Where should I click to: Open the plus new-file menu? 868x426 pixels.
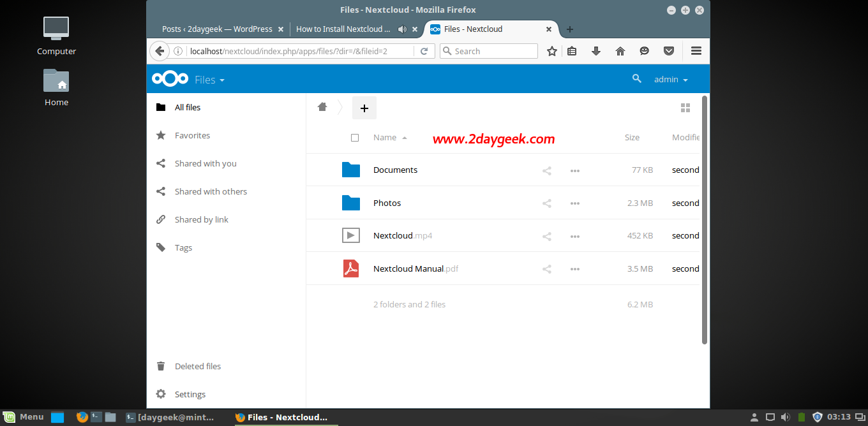[364, 108]
